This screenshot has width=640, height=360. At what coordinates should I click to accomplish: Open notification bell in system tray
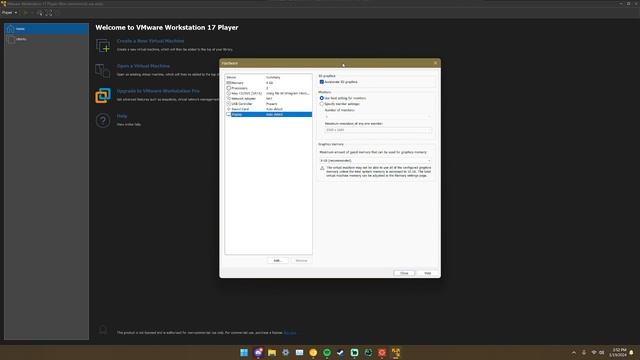coord(631,353)
